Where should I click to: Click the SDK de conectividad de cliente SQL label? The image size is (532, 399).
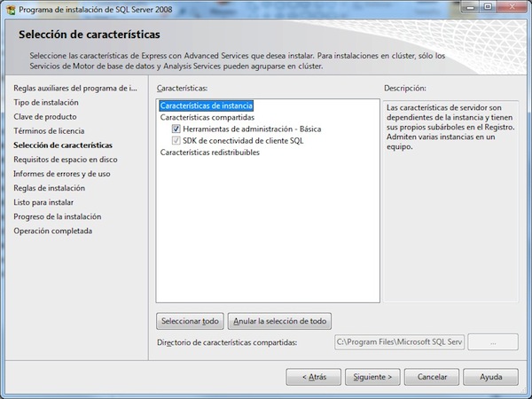[x=243, y=140]
